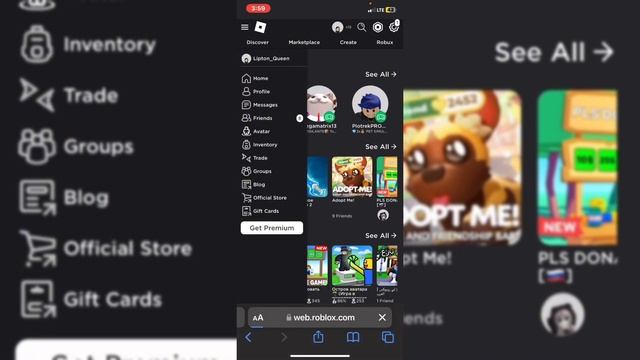The height and width of the screenshot is (360, 640).
Task: Tap the Safari share icon
Action: pos(318,337)
